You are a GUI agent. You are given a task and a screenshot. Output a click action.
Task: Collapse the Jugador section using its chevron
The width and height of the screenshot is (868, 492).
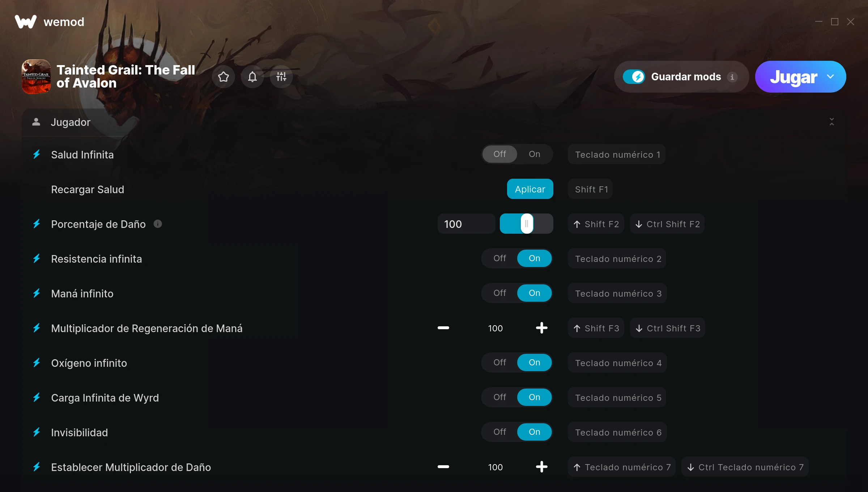832,122
